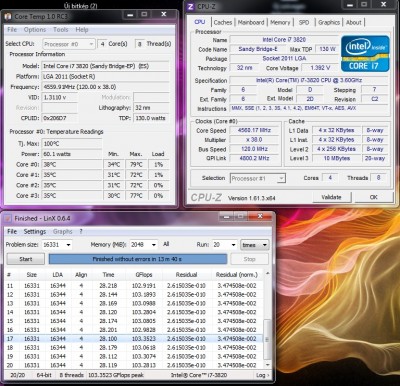The image size is (400, 386).
Task: Click the Frequency 4559.91MHz field in Core Temp
Action: (105, 87)
